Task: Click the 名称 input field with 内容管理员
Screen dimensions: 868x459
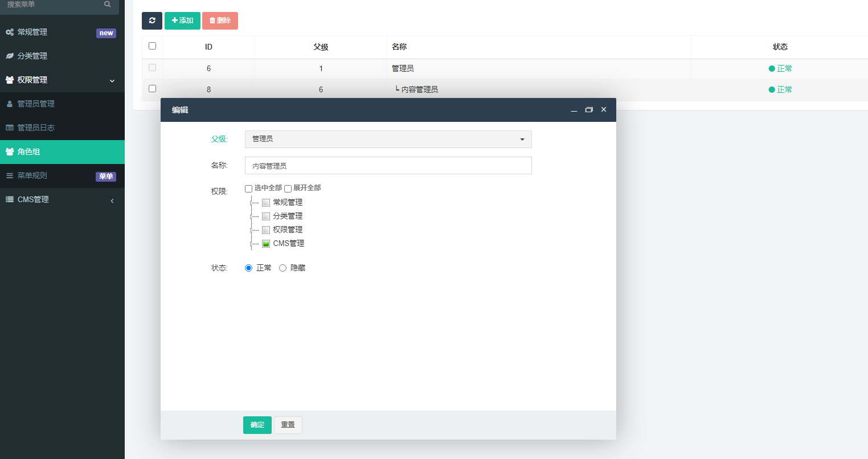Action: tap(388, 166)
